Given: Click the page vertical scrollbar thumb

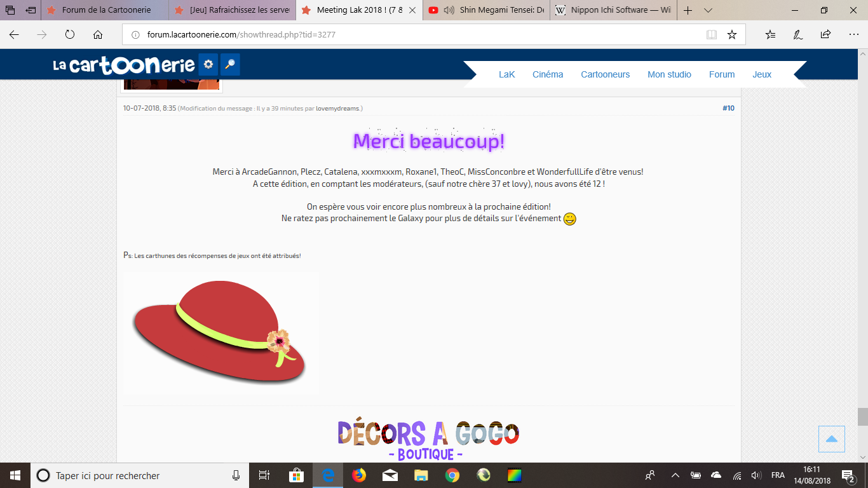Looking at the screenshot, I should tap(862, 417).
